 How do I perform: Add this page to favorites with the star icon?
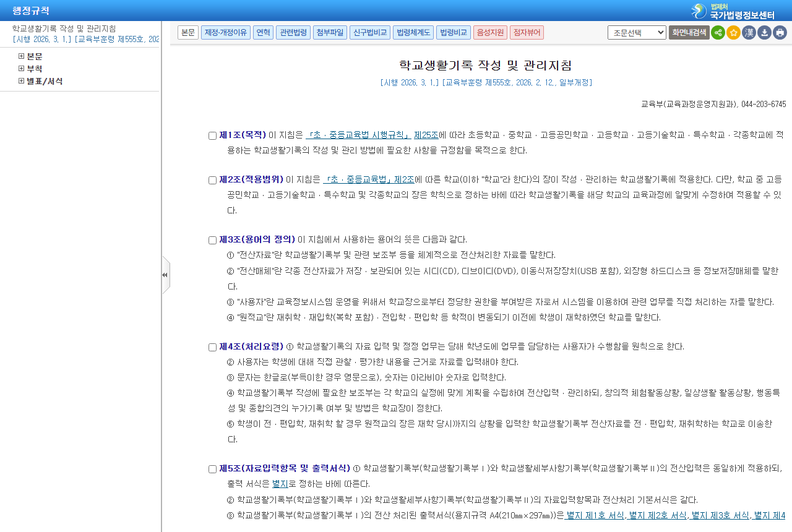[733, 33]
